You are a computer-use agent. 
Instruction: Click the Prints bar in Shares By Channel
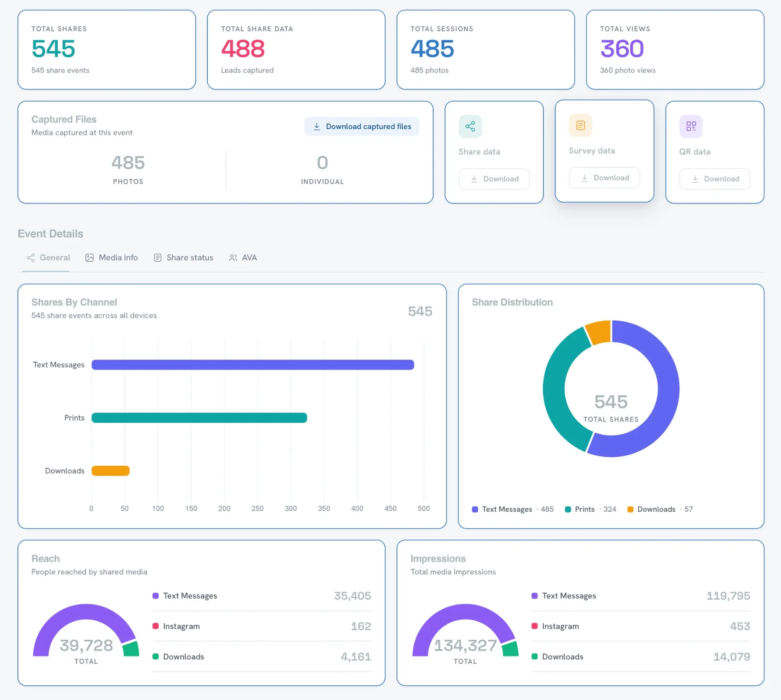[199, 418]
